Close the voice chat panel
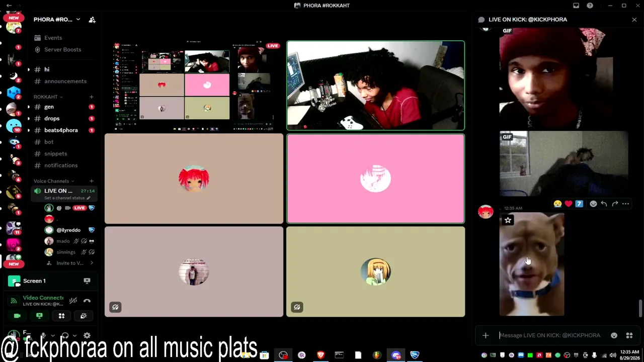644x362 pixels. pos(634,20)
